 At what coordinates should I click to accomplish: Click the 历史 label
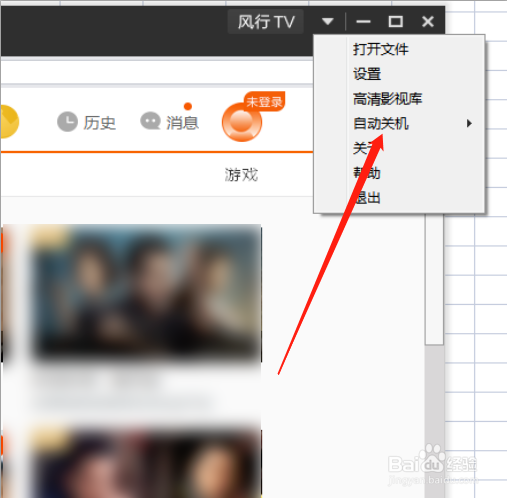(99, 123)
